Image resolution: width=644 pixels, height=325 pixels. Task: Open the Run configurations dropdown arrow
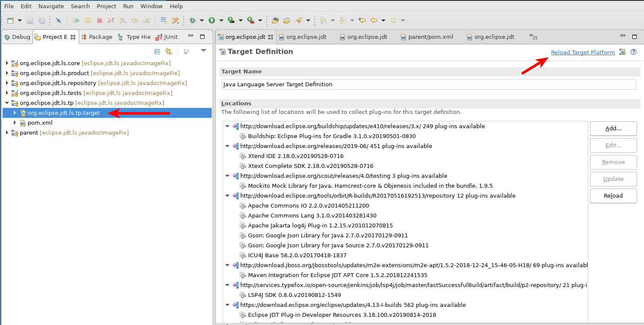click(221, 20)
